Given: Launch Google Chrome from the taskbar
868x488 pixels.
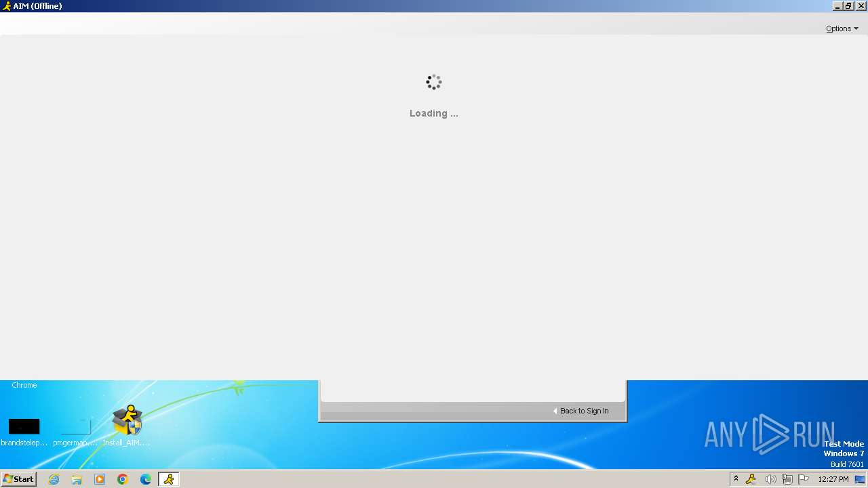Looking at the screenshot, I should point(123,479).
